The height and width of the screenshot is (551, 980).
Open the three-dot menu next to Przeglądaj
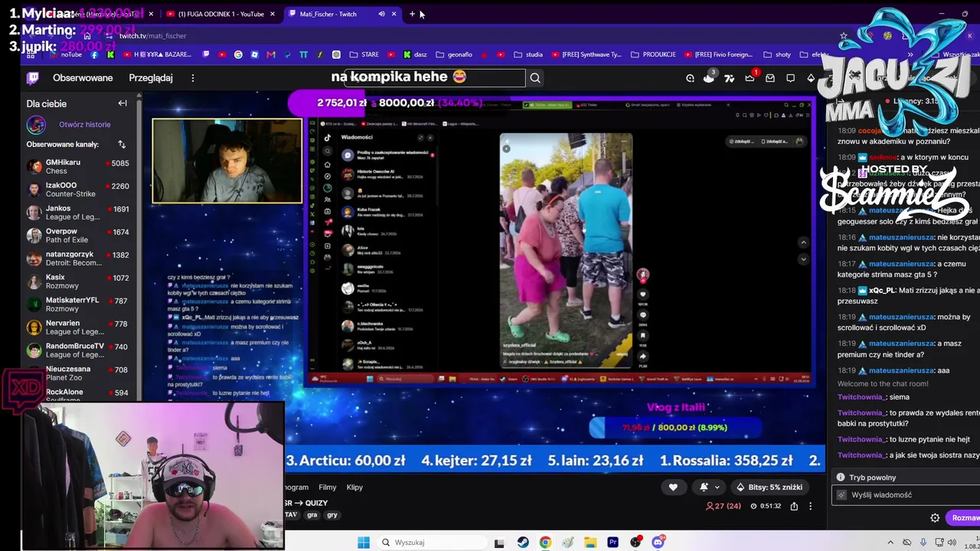(x=193, y=77)
